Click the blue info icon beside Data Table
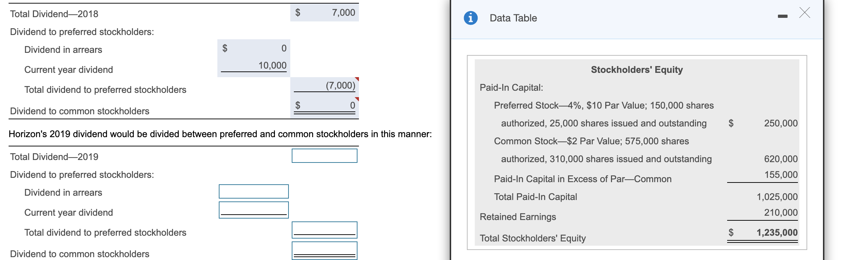 tap(470, 17)
